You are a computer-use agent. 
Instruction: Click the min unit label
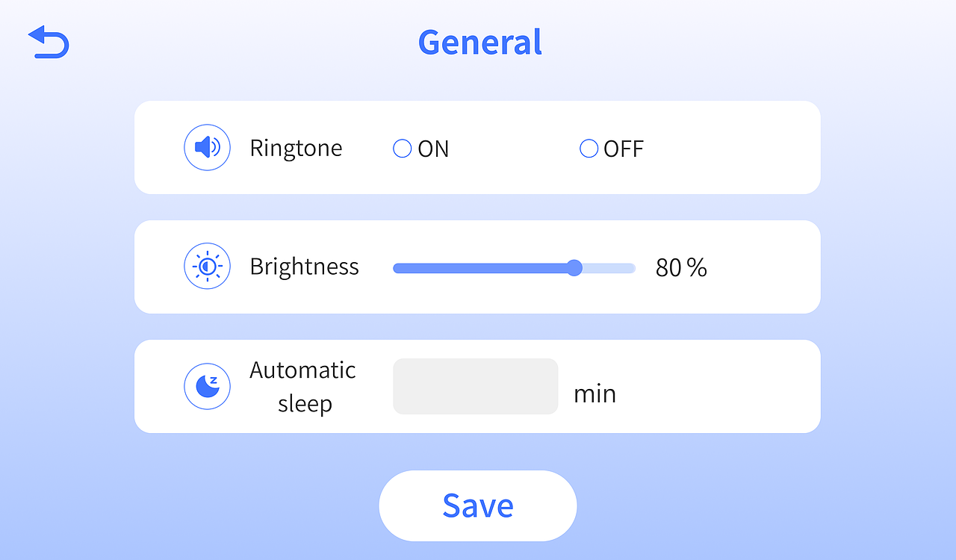595,393
